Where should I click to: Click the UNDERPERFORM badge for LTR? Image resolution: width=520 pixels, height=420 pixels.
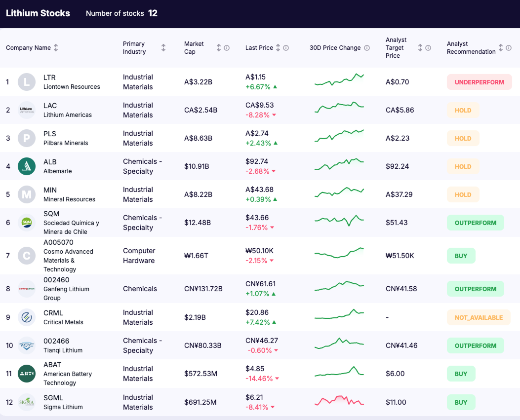(479, 82)
